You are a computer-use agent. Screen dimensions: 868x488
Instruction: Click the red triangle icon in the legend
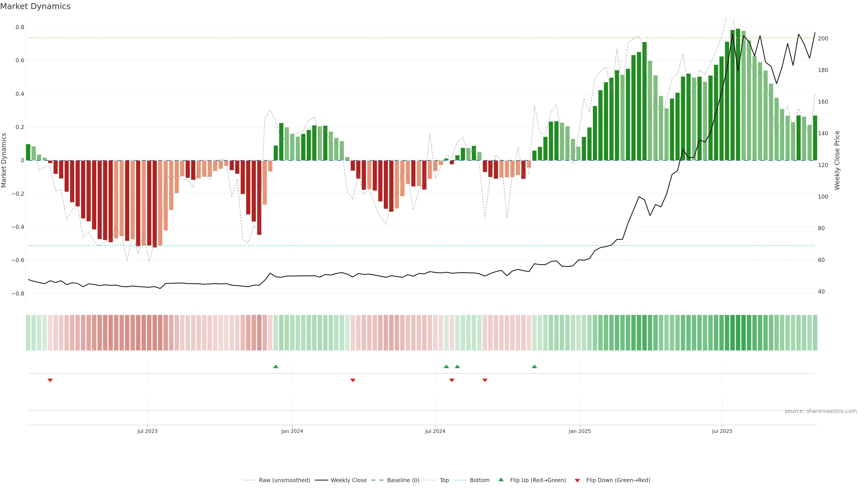577,481
